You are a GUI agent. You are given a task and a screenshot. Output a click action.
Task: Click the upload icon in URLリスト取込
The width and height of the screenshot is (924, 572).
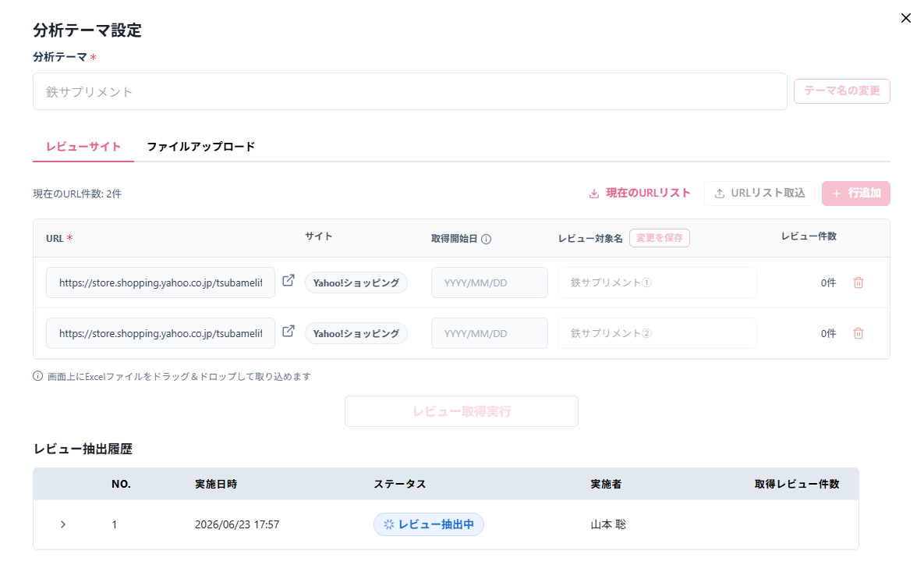(720, 194)
